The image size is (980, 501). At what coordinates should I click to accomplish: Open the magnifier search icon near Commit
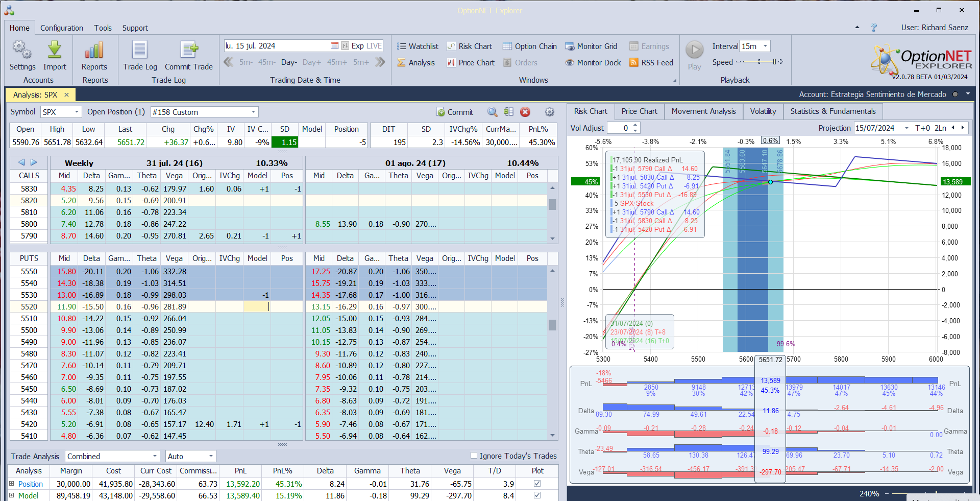click(x=492, y=112)
